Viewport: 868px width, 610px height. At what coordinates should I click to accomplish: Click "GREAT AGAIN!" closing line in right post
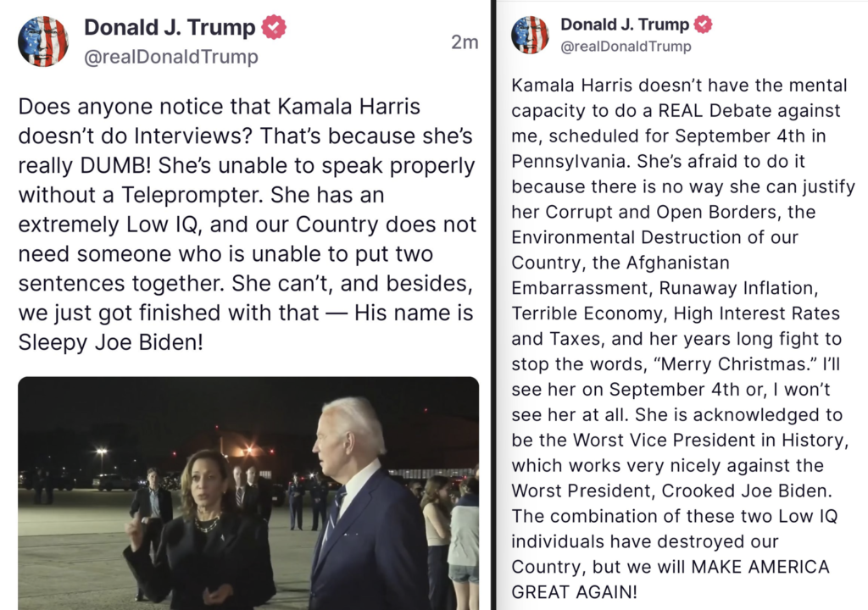pos(575,591)
